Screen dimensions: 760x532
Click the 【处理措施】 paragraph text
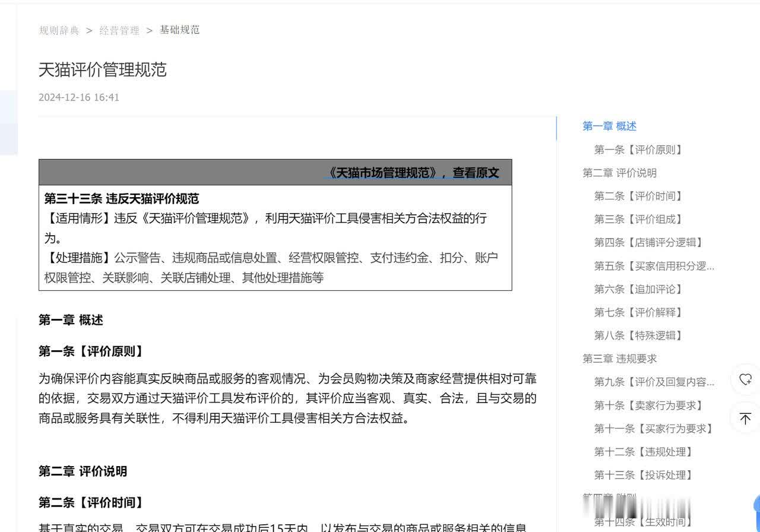[271, 267]
